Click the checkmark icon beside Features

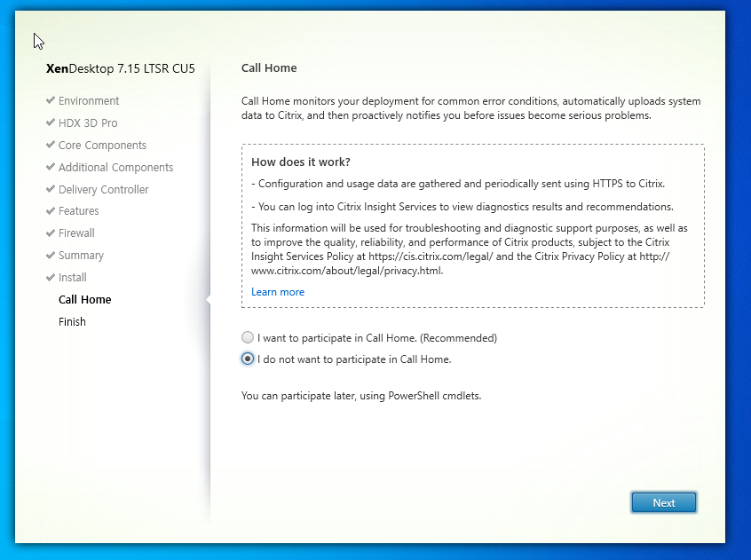[x=51, y=210]
